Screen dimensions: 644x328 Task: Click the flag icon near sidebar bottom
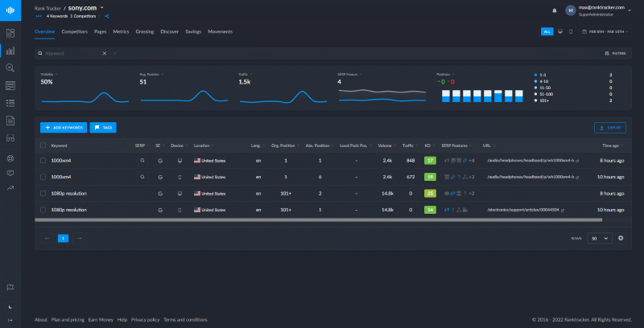10,288
